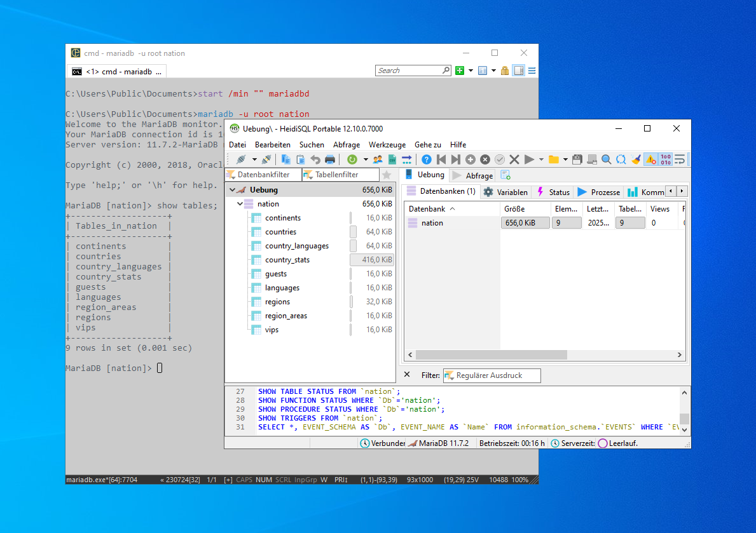Open help via blue question mark icon
This screenshot has width=756, height=533.
(x=426, y=159)
